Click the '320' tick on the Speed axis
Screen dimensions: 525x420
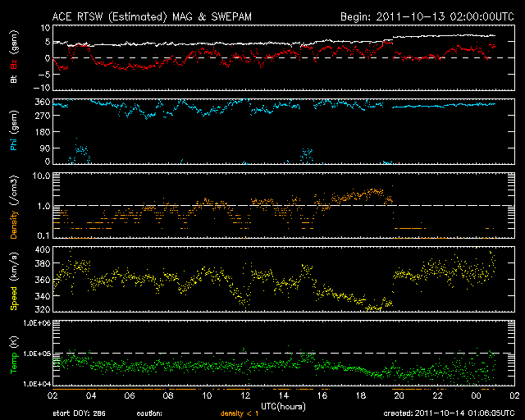(x=43, y=308)
